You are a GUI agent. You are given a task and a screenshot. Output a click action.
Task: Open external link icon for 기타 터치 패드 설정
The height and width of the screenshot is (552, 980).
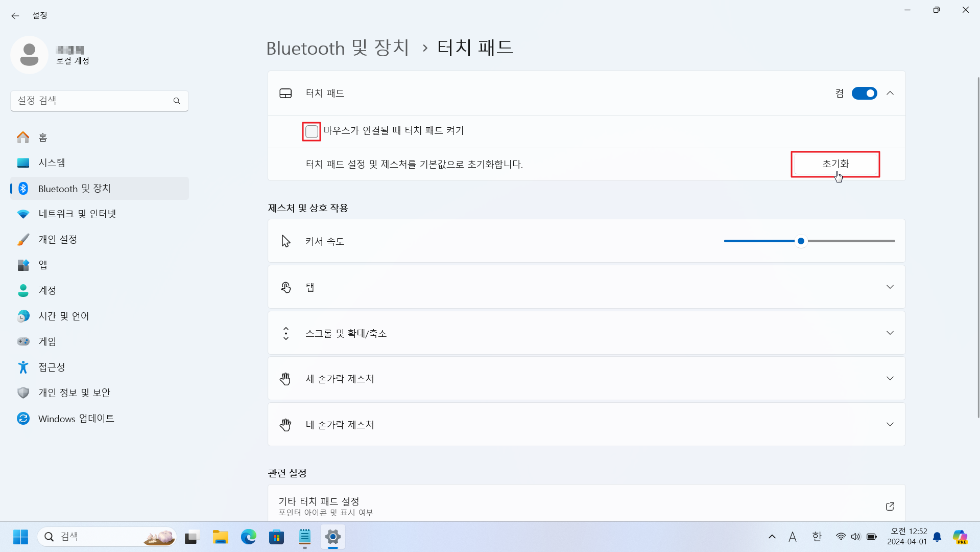pyautogui.click(x=890, y=506)
